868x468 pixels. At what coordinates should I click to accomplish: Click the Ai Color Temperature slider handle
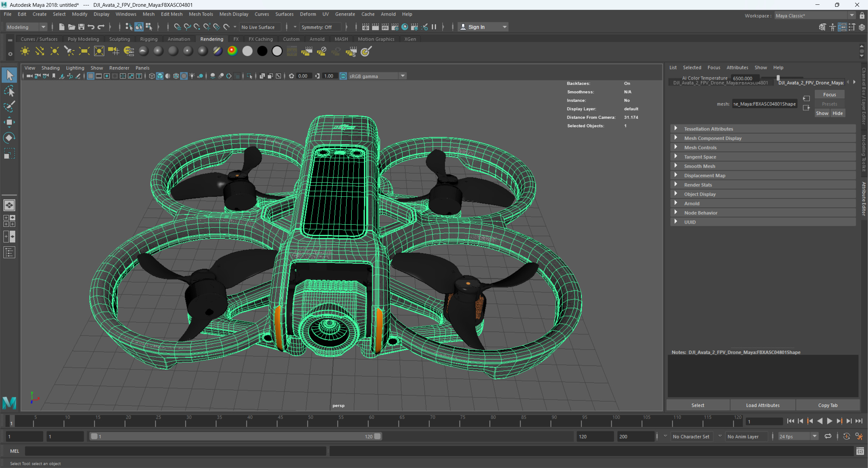tap(778, 78)
